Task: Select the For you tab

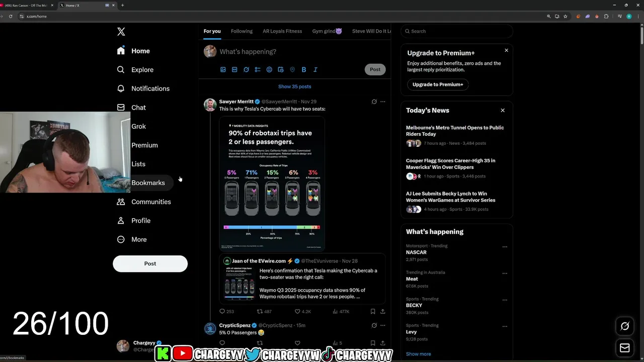Action: 212,31
